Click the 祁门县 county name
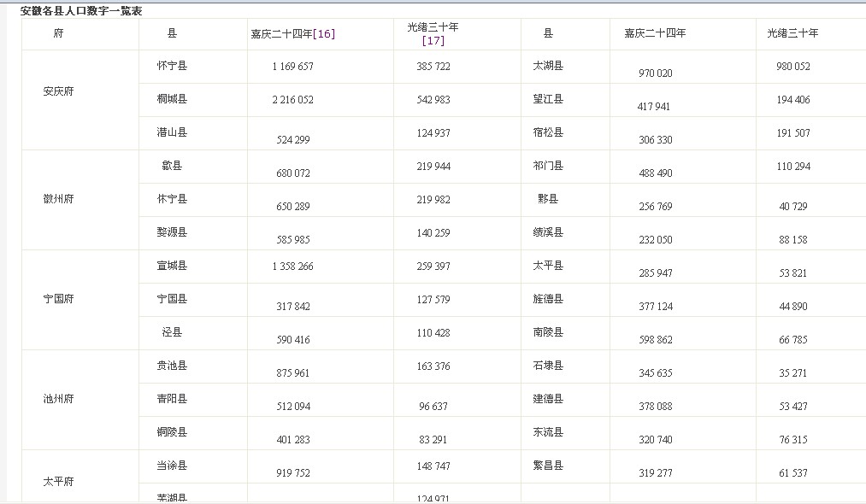 coord(548,166)
